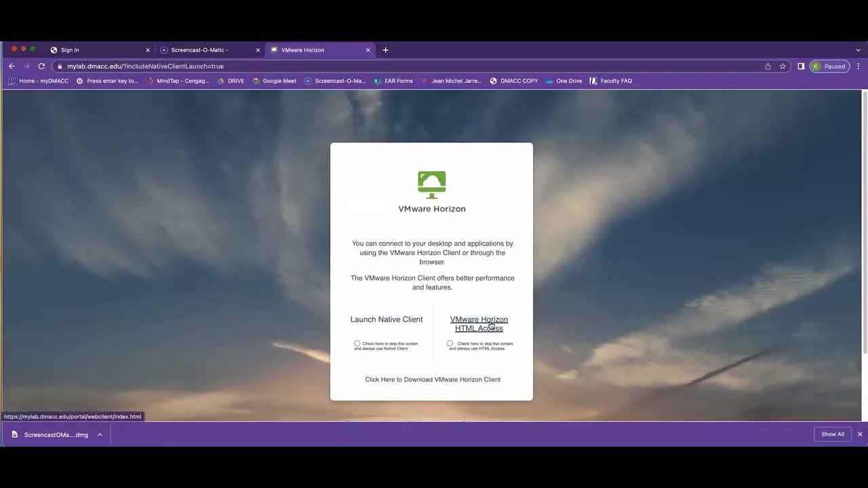Viewport: 868px width, 488px height.
Task: Check always use Native Client option
Action: coord(357,344)
